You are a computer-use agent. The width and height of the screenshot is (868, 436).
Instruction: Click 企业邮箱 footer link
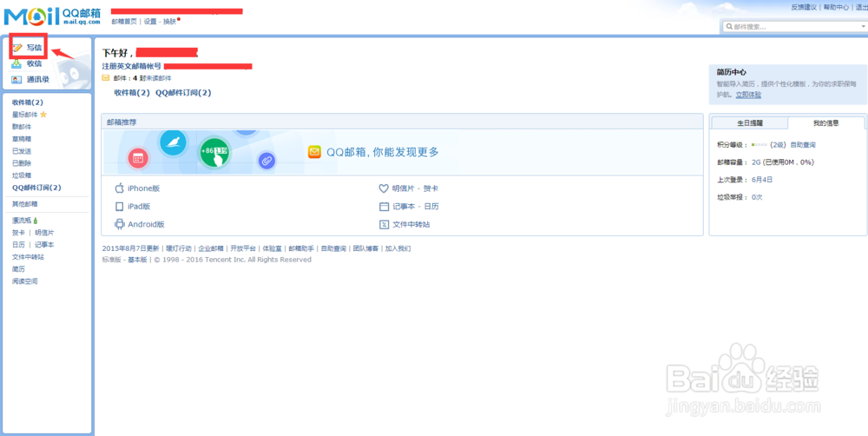[211, 248]
